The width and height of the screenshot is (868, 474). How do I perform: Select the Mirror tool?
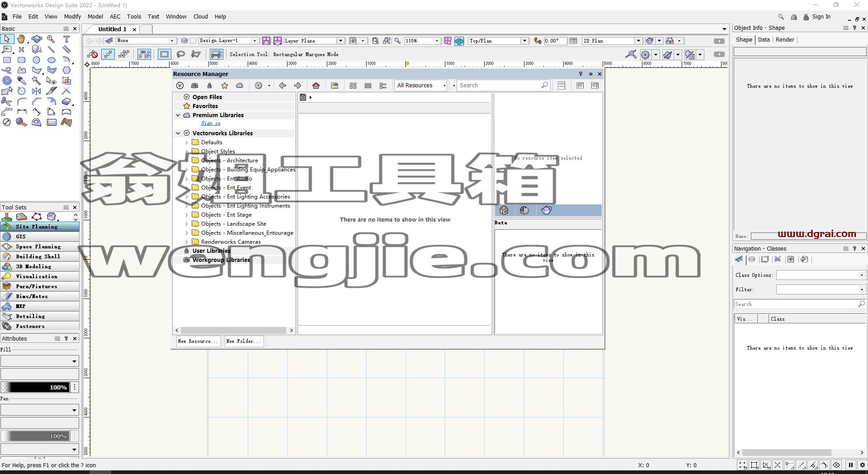pyautogui.click(x=37, y=91)
